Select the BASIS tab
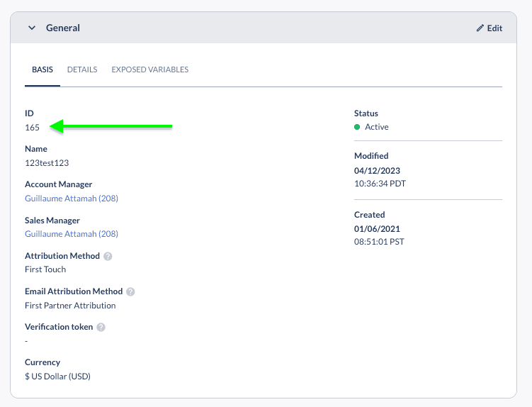This screenshot has height=407, width=532. [x=43, y=69]
